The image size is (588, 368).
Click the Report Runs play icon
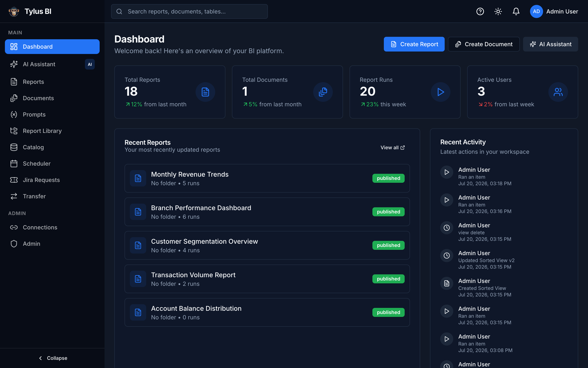click(441, 92)
